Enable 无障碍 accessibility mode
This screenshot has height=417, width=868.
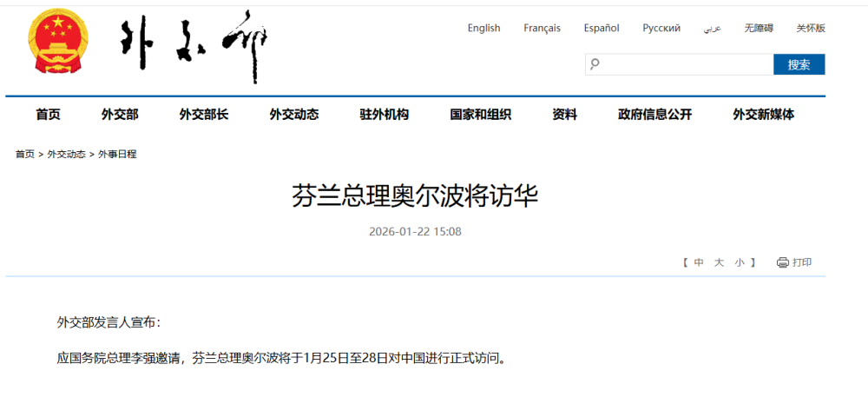click(758, 28)
